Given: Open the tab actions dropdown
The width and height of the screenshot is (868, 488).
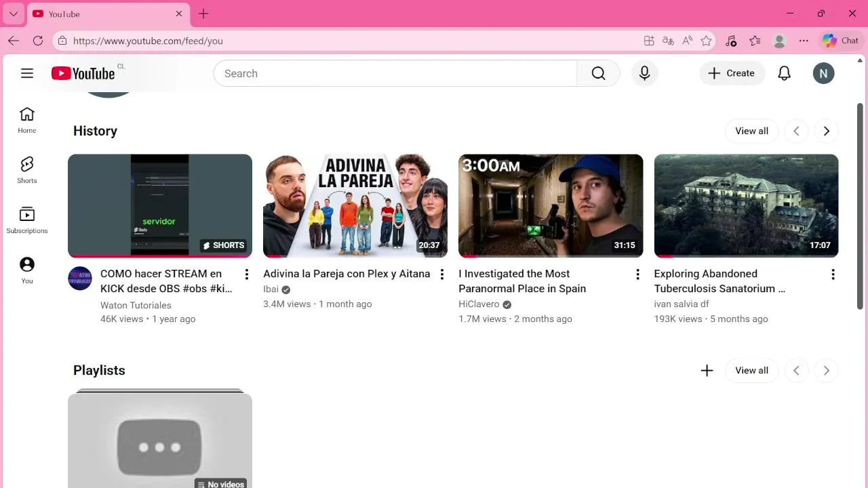Looking at the screenshot, I should (14, 14).
